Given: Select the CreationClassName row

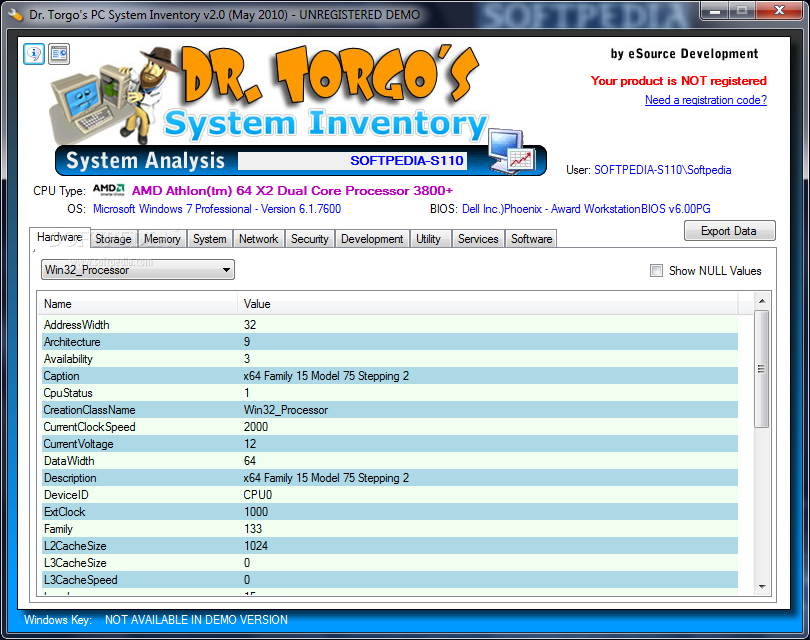Looking at the screenshot, I should [388, 410].
